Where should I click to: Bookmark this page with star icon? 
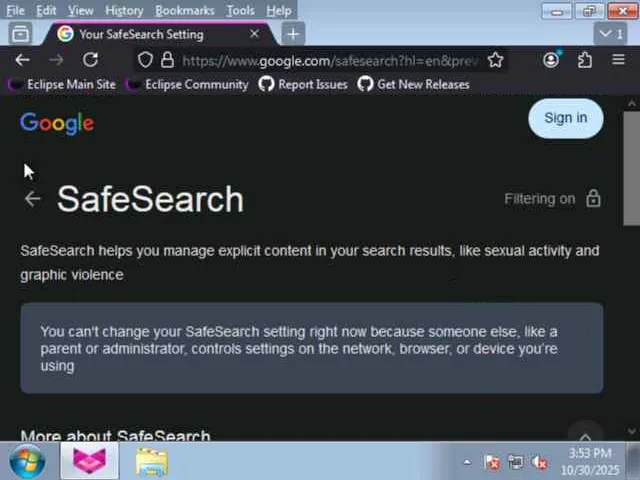[495, 60]
